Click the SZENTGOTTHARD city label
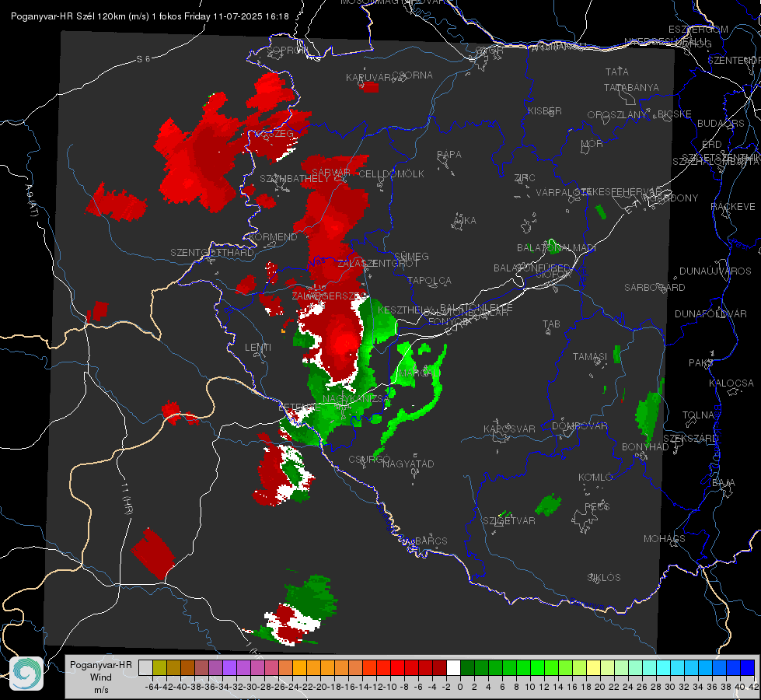The width and height of the screenshot is (761, 700). (x=212, y=253)
